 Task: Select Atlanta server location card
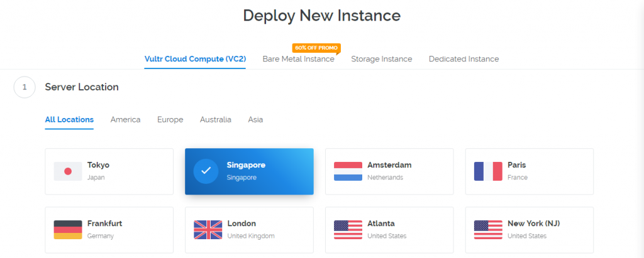click(389, 230)
